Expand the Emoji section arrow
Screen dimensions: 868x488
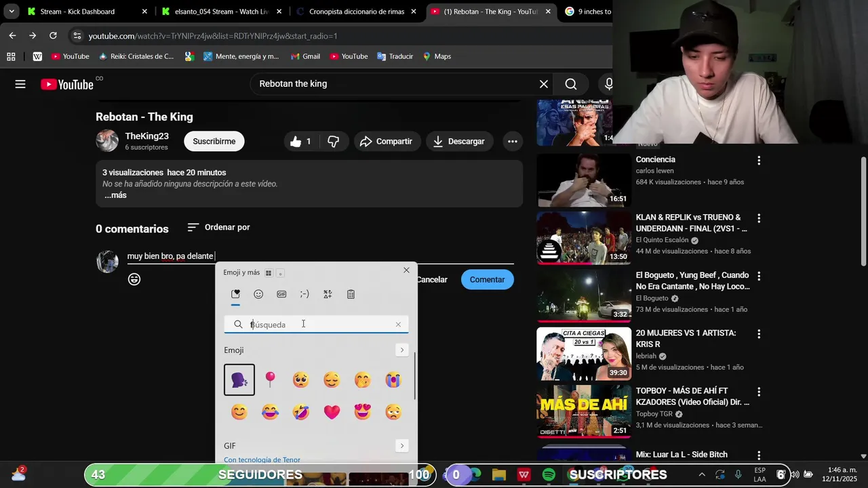[401, 350]
